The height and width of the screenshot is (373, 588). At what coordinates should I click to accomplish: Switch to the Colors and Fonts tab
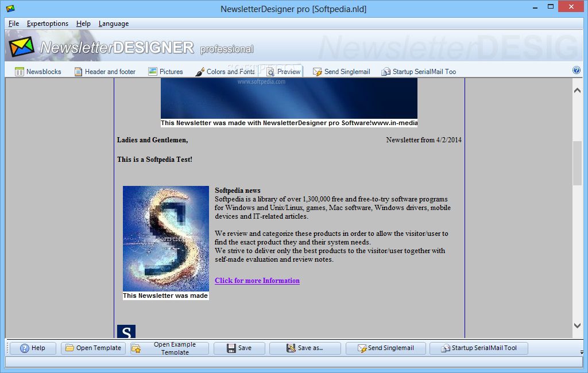[x=225, y=72]
